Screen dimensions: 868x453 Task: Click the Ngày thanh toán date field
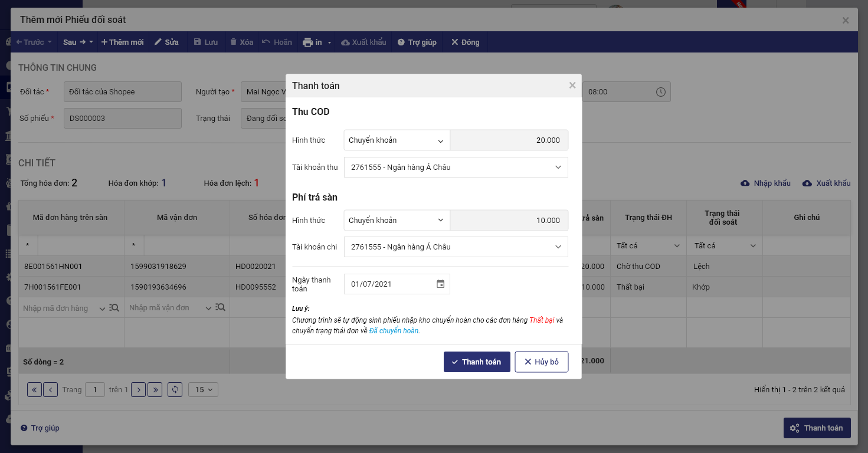point(389,284)
